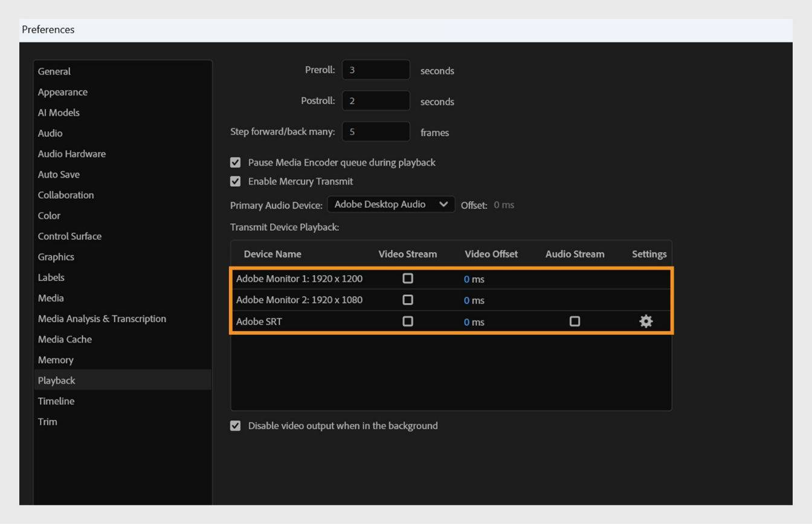
Task: Disable Enable Mercury Transmit
Action: coord(236,181)
